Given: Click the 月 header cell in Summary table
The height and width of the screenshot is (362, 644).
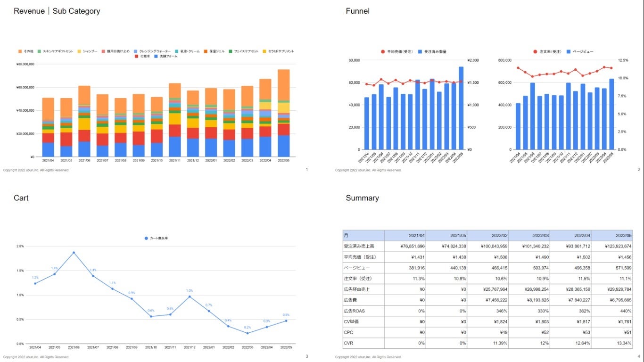Looking at the screenshot, I should click(363, 235).
